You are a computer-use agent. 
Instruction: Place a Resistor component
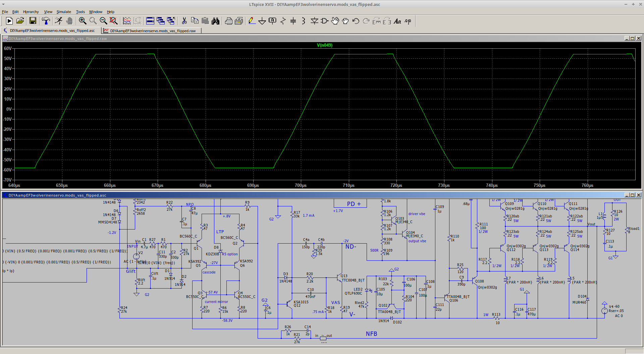[283, 21]
